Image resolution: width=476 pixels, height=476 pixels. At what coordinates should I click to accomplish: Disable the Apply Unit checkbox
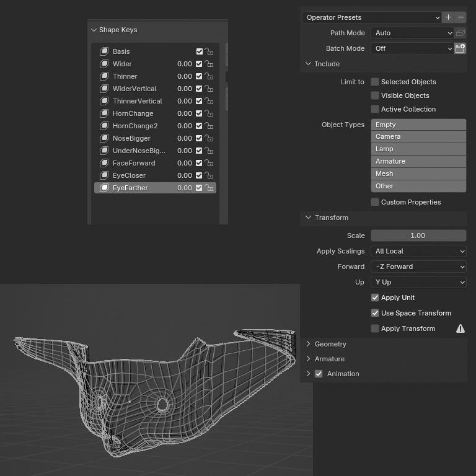375,297
